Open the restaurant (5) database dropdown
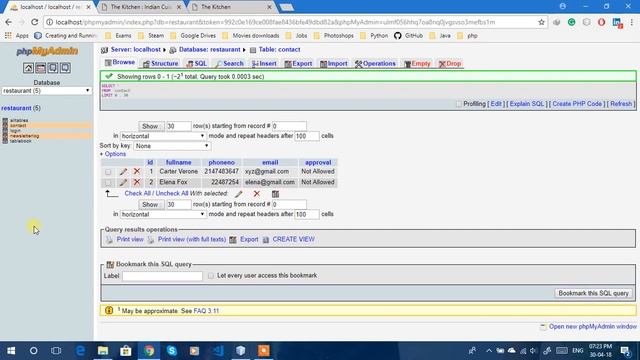The width and height of the screenshot is (640, 360). [x=47, y=91]
